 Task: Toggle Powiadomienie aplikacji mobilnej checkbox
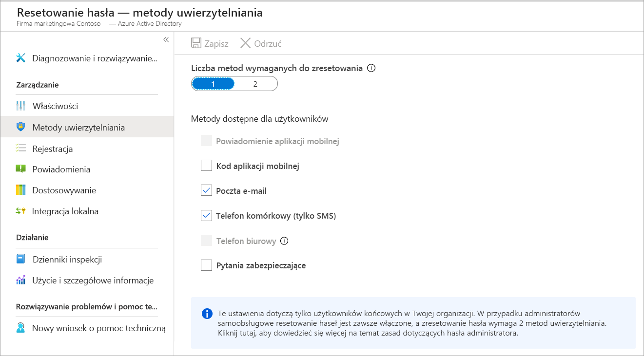click(x=206, y=141)
